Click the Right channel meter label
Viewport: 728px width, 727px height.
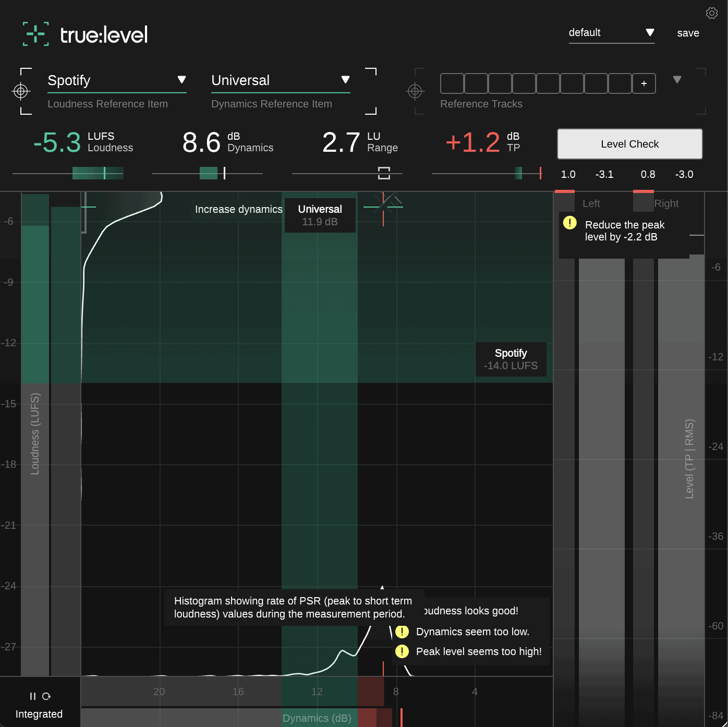[666, 203]
